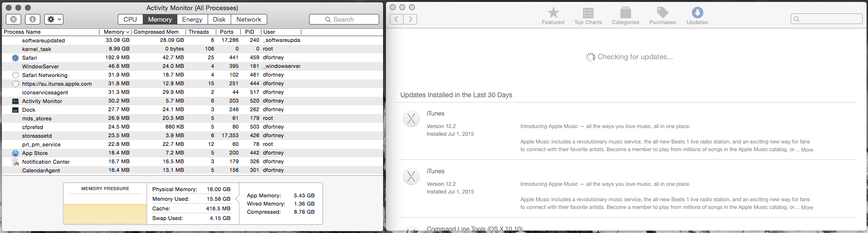Open the Updates section in App Store
Image resolution: width=868 pixels, height=233 pixels.
tap(697, 16)
